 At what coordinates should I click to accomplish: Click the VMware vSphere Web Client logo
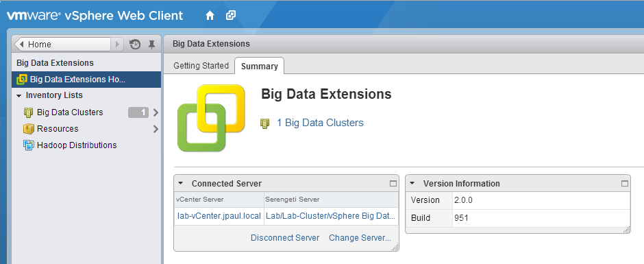pos(95,16)
